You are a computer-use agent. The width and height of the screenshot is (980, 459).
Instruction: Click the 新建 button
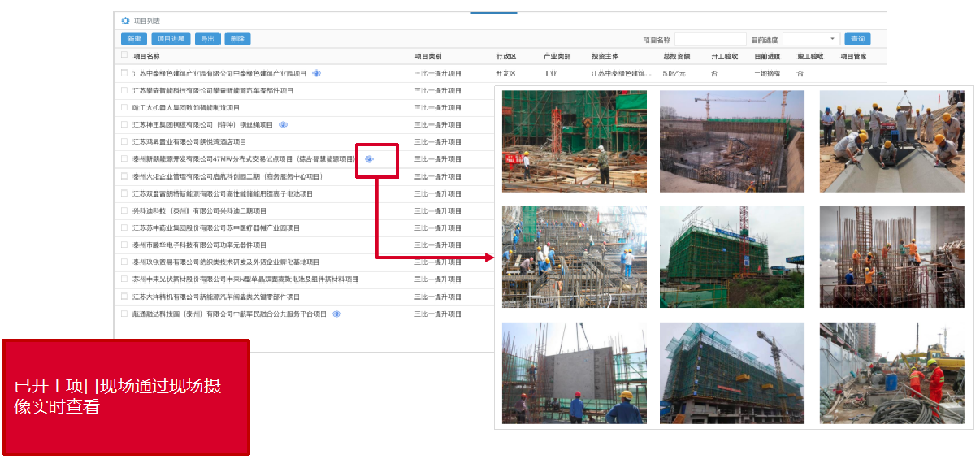pyautogui.click(x=133, y=39)
